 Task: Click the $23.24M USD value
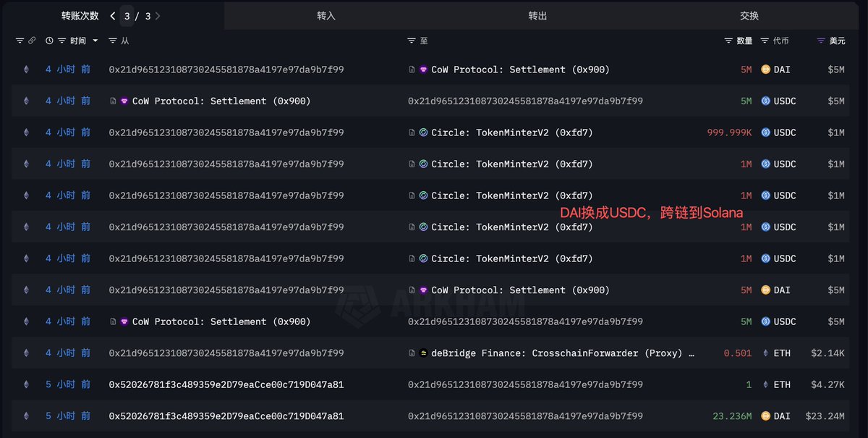tap(825, 416)
